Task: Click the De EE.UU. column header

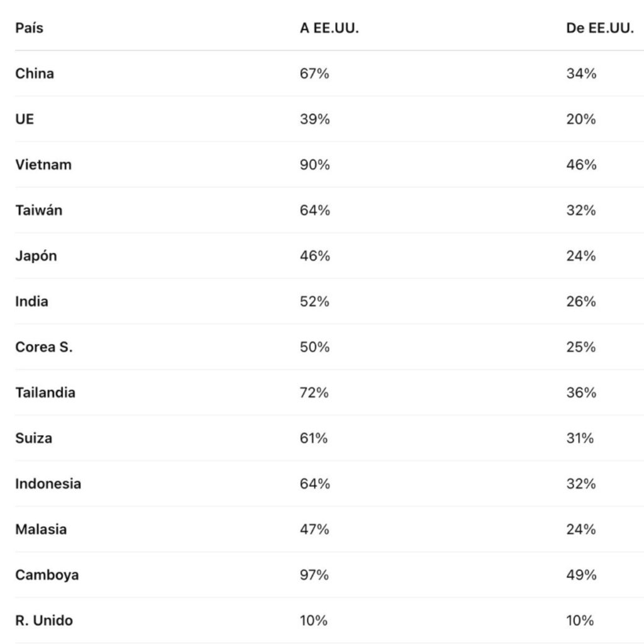Action: pyautogui.click(x=599, y=28)
